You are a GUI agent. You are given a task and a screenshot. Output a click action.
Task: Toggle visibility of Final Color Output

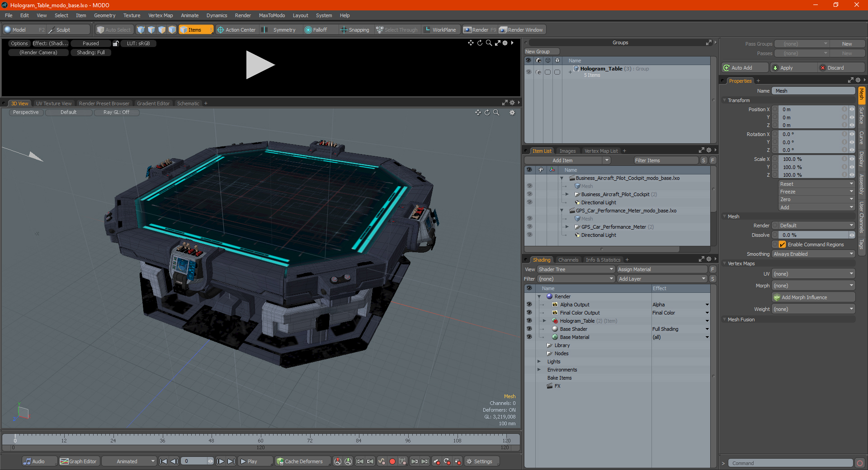coord(529,313)
